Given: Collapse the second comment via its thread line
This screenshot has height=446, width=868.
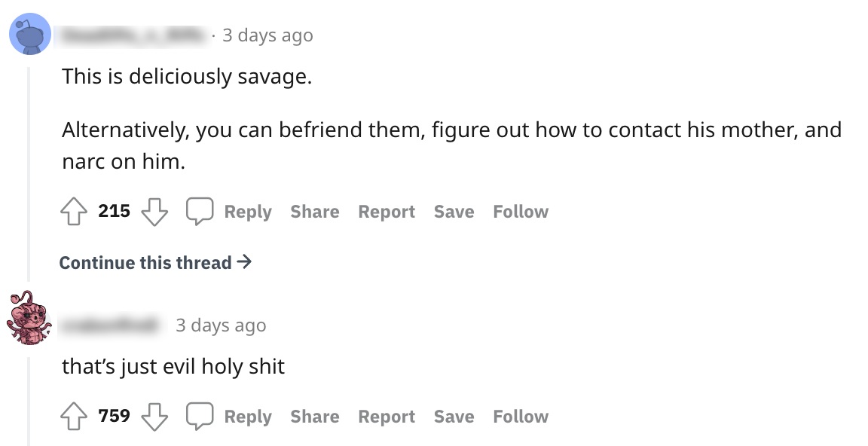Looking at the screenshot, I should (29, 399).
